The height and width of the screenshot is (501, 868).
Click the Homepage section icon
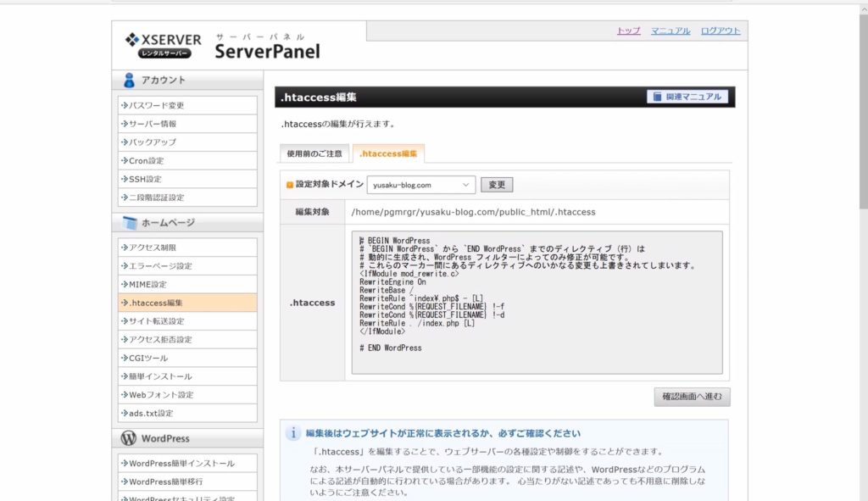click(x=130, y=223)
